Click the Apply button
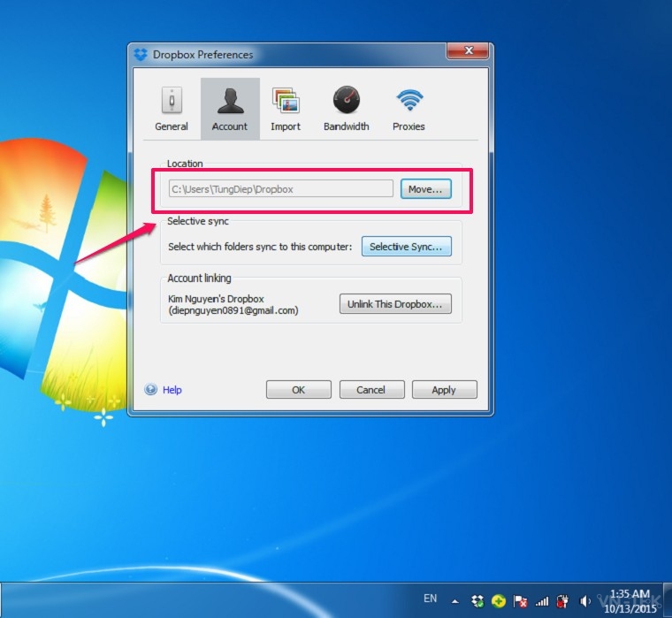The height and width of the screenshot is (618, 672). [445, 390]
